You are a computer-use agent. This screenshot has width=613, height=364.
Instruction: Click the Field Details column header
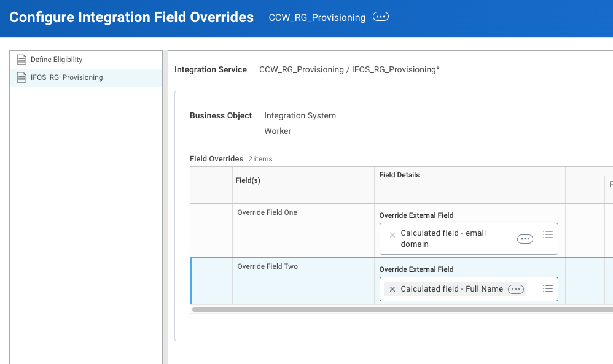tap(470, 185)
